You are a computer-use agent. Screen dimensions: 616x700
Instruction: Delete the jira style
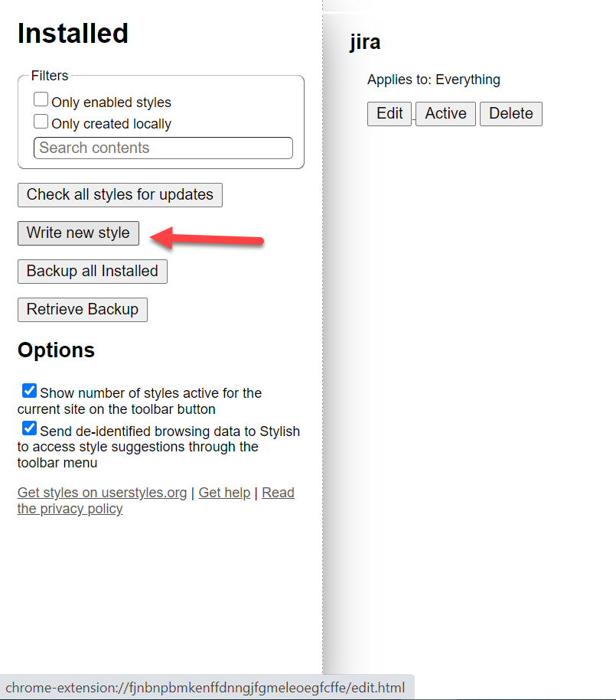[x=511, y=114]
